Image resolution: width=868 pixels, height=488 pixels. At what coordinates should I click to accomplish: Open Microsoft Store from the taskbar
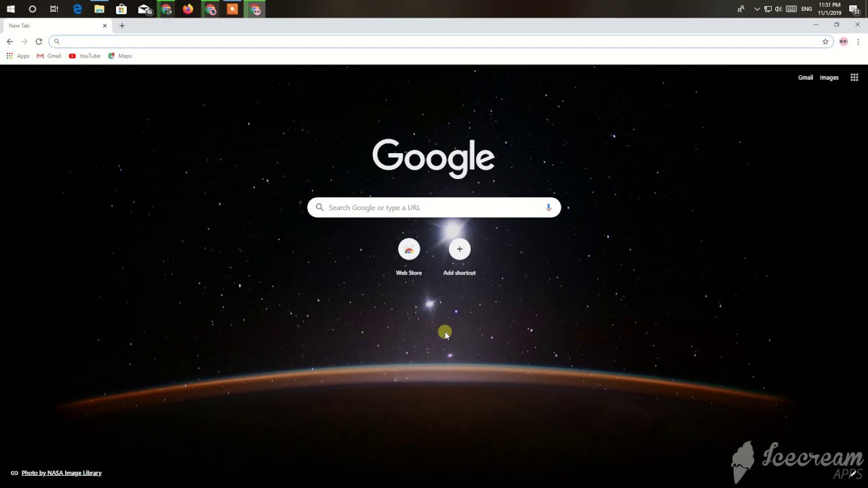[x=121, y=9]
